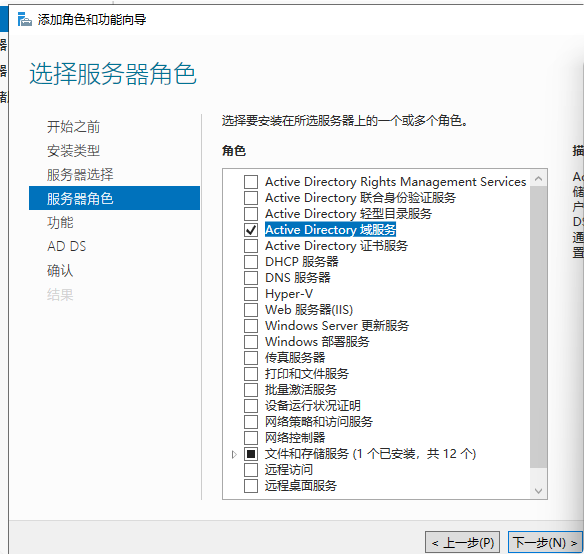The width and height of the screenshot is (584, 554).
Task: Enable Active Directory 联合身份验证服务 checkbox
Action: [x=251, y=198]
